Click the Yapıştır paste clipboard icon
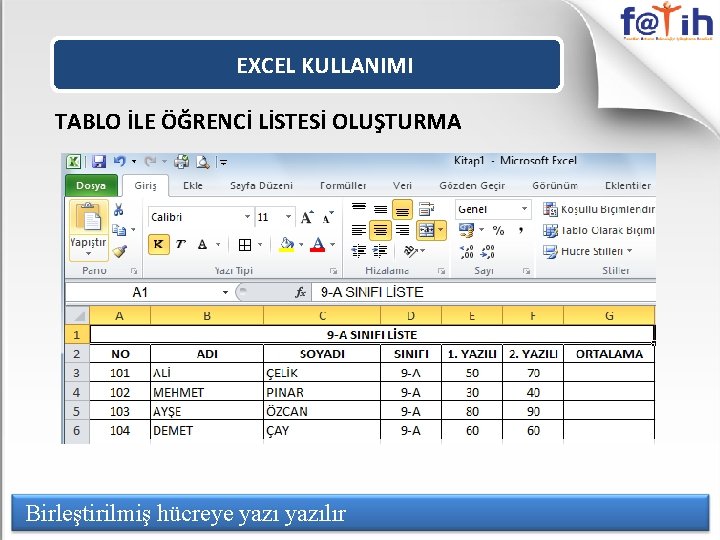Image resolution: width=720 pixels, height=540 pixels. (x=89, y=218)
